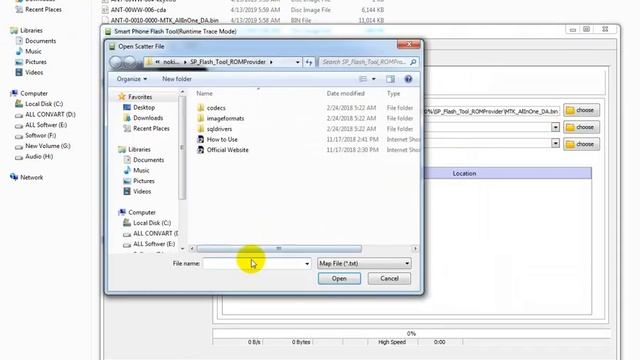Image resolution: width=640 pixels, height=360 pixels.
Task: Toggle the preview pane button
Action: 390,79
